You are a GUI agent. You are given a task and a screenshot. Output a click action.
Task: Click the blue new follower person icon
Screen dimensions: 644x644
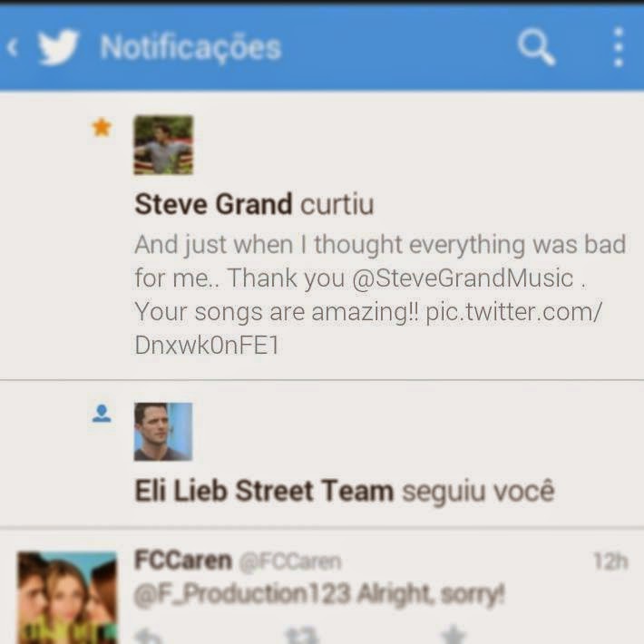pyautogui.click(x=102, y=414)
